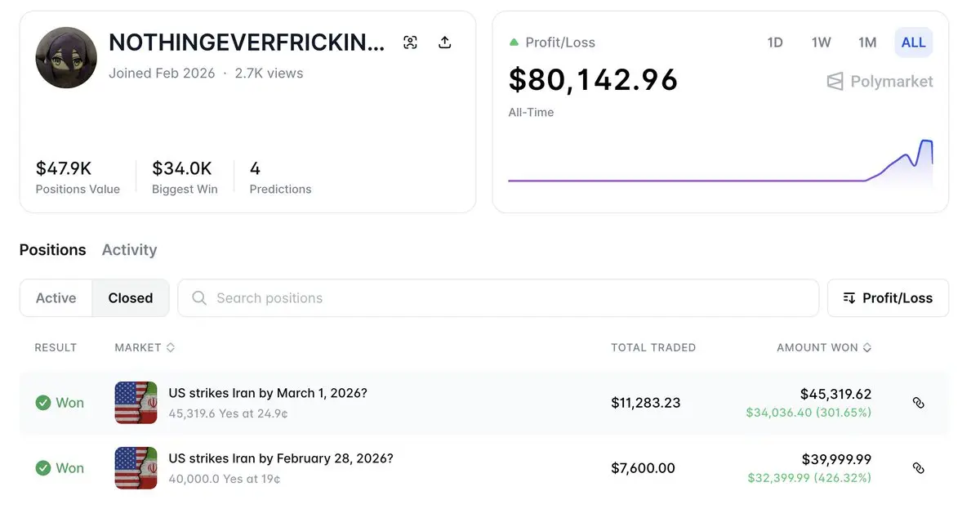Open the US strikes Iran by March 1 market
980x518 pixels.
click(268, 393)
